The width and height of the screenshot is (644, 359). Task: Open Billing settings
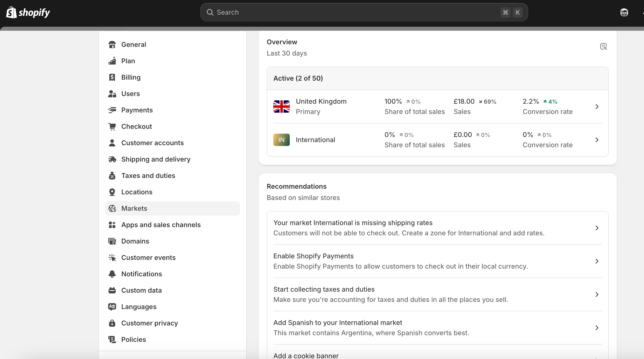(x=172, y=77)
